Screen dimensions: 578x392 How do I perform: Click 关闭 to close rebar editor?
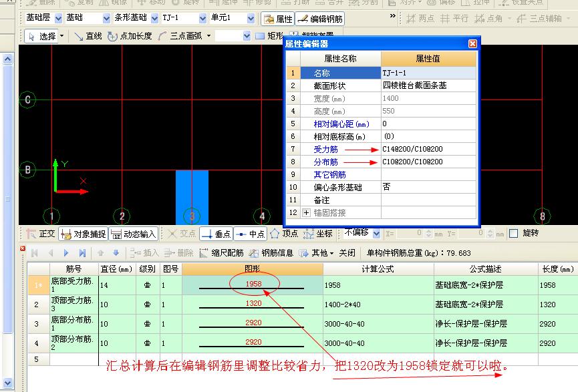[x=347, y=252]
